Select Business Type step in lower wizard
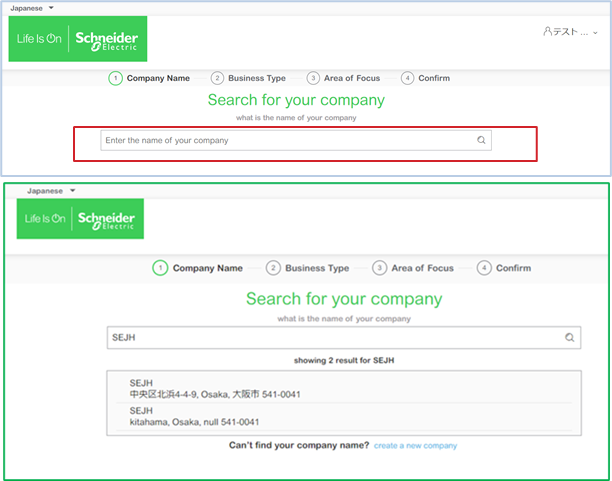The width and height of the screenshot is (612, 481). coord(308,268)
